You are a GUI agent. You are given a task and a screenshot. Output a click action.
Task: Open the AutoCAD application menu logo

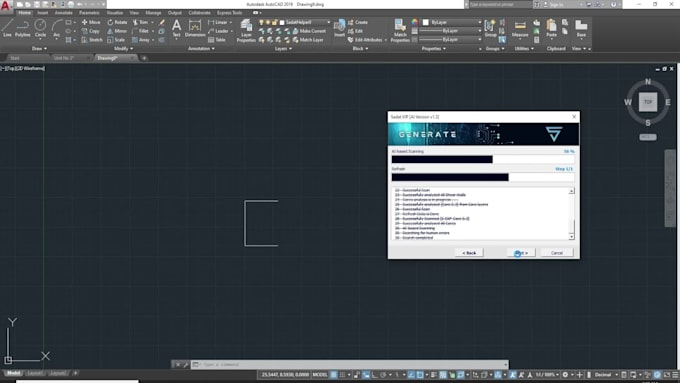[6, 7]
